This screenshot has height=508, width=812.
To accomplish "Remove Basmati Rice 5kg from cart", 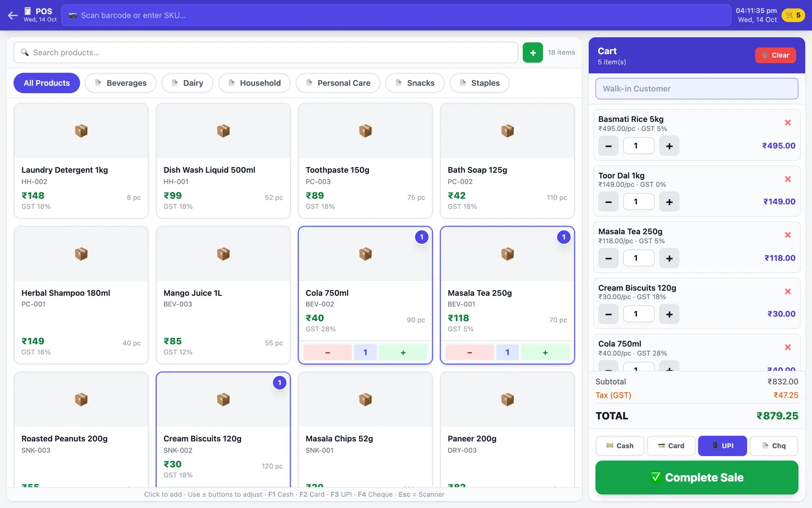I will [788, 122].
